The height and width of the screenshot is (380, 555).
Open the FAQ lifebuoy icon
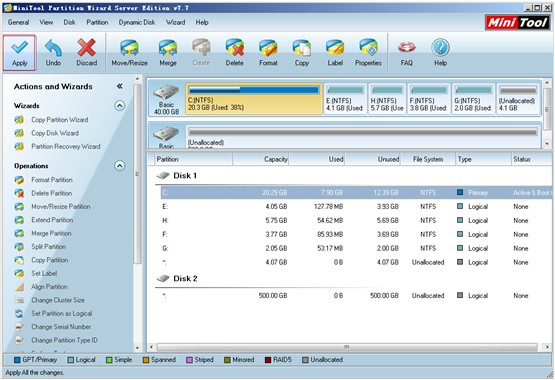click(x=407, y=52)
